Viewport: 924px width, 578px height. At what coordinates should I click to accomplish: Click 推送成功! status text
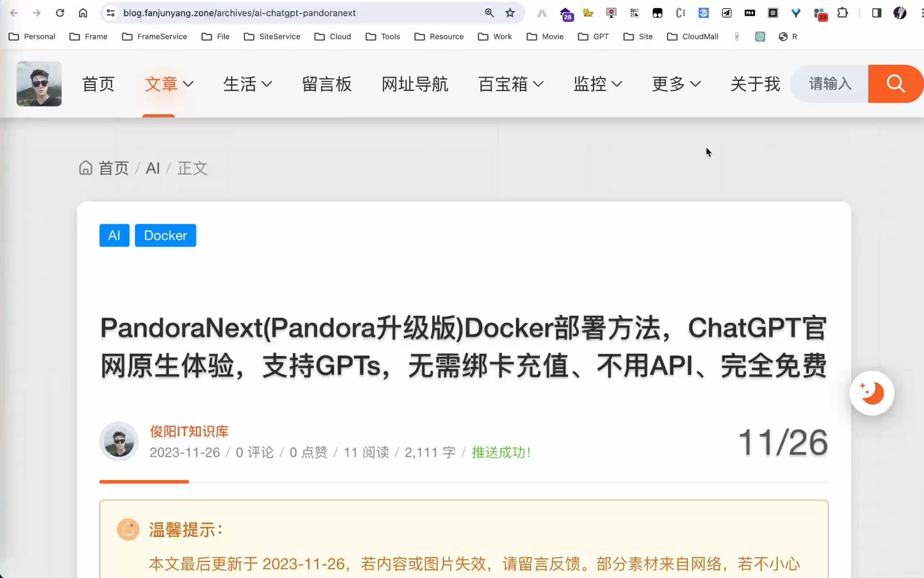click(x=501, y=452)
